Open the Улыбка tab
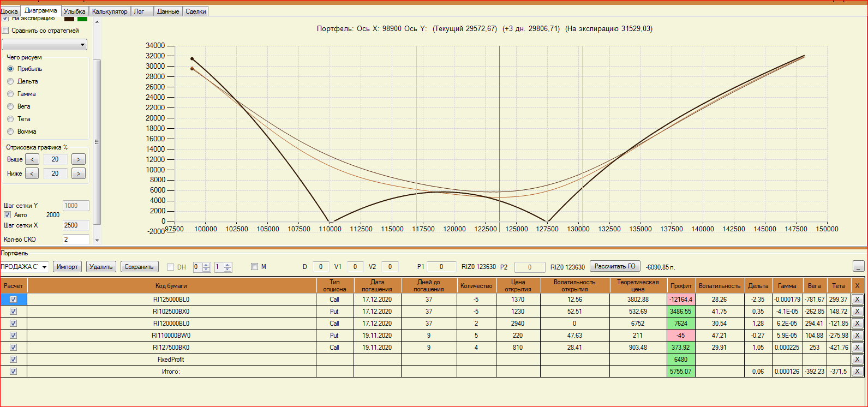Image resolution: width=868 pixels, height=407 pixels. pos(75,11)
